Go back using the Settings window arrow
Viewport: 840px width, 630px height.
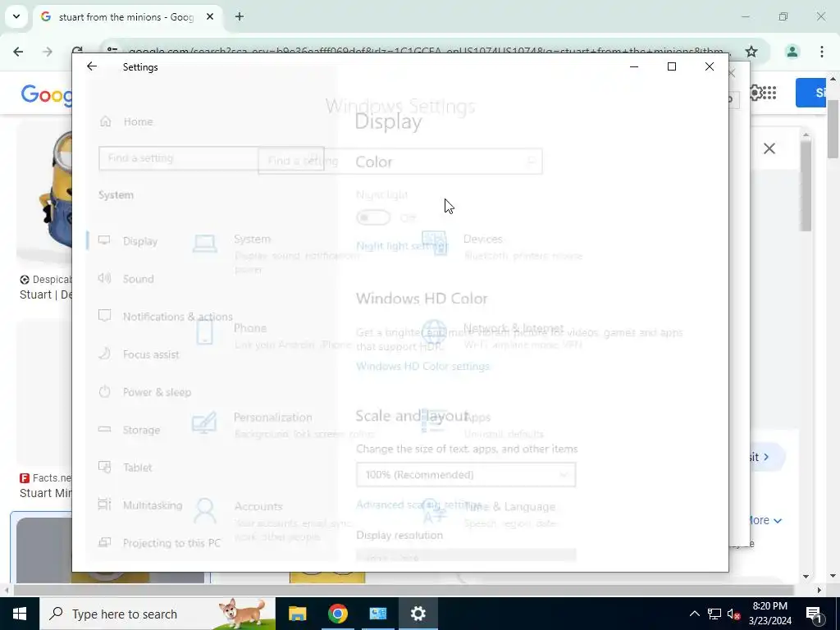click(x=92, y=66)
